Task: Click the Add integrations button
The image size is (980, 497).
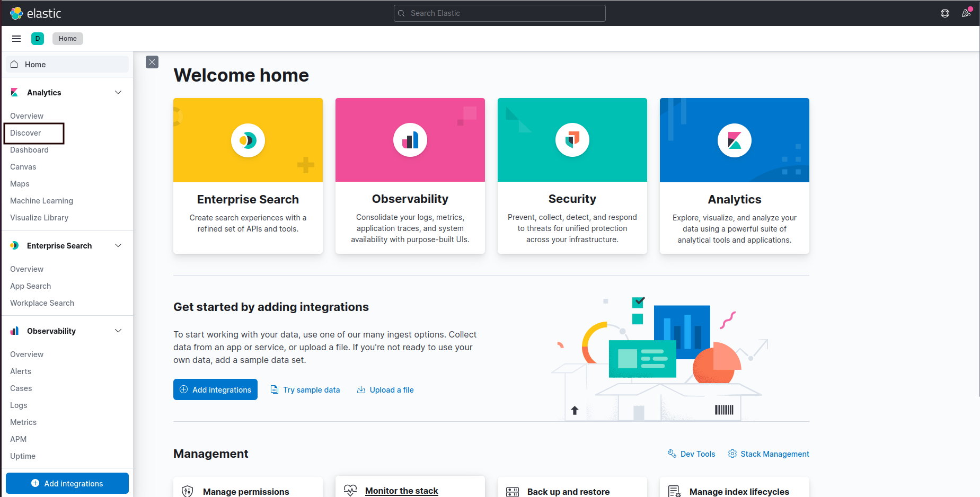Action: pos(215,389)
